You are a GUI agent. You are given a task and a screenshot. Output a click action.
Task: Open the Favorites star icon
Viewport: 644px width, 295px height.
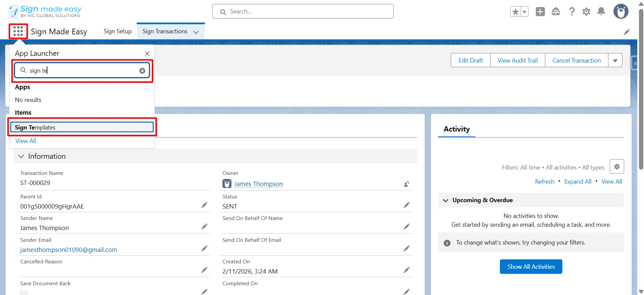click(x=515, y=12)
